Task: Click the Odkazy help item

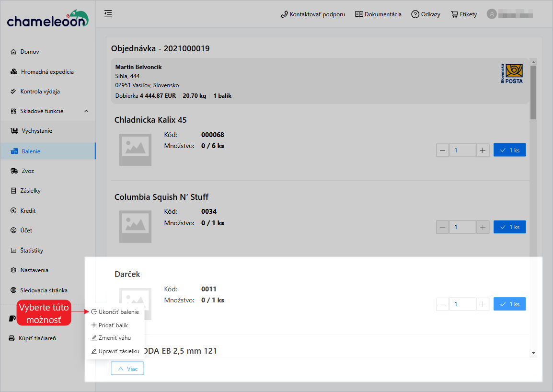Action: (x=426, y=14)
